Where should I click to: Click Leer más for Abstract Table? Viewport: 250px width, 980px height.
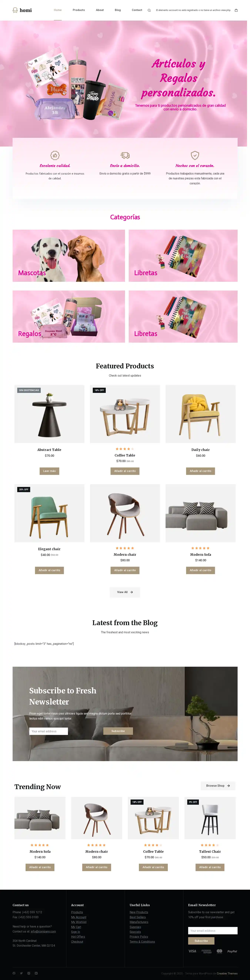[49, 471]
